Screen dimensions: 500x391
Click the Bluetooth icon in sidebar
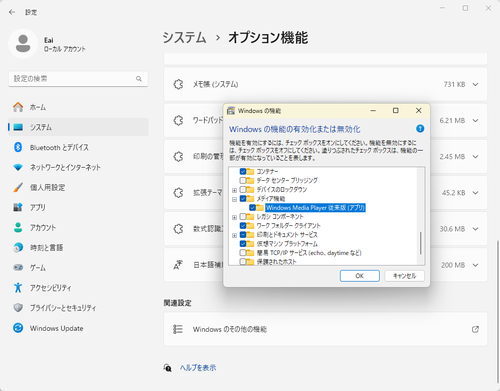click(18, 147)
